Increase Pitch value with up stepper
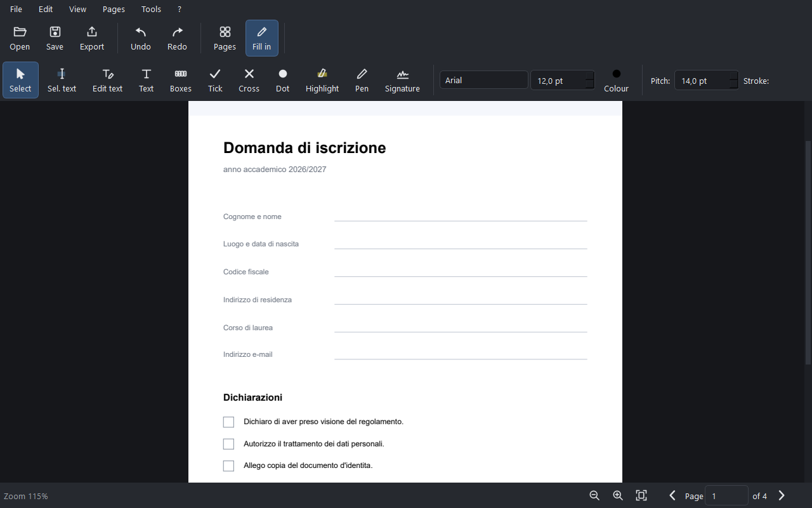The height and width of the screenshot is (508, 812). tap(734, 76)
